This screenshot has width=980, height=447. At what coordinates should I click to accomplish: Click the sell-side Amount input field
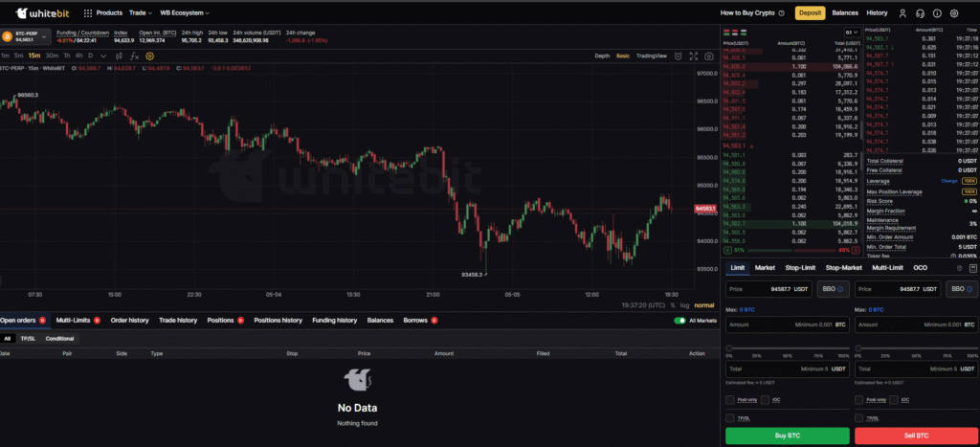tap(916, 324)
